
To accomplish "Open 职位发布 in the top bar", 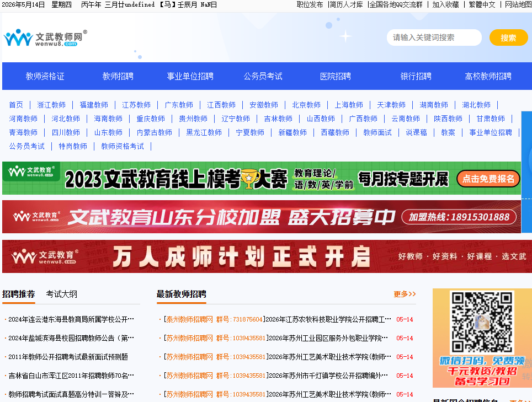I will [310, 5].
